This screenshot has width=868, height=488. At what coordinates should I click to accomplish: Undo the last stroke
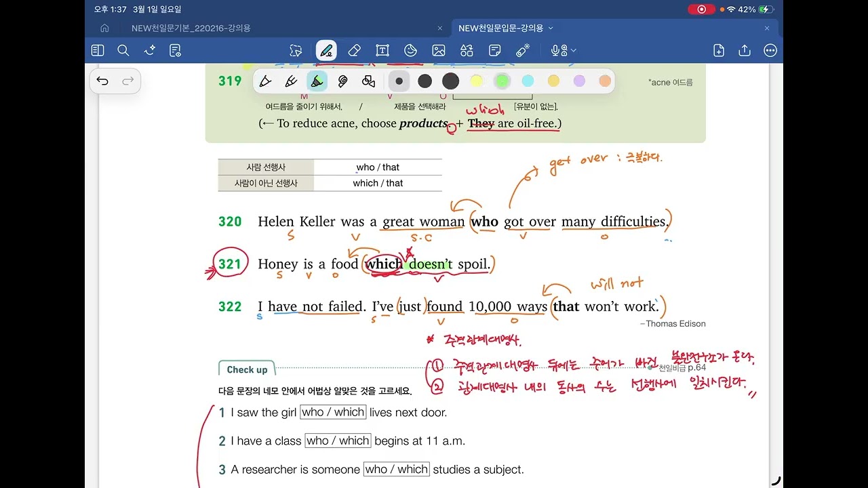[x=102, y=81]
